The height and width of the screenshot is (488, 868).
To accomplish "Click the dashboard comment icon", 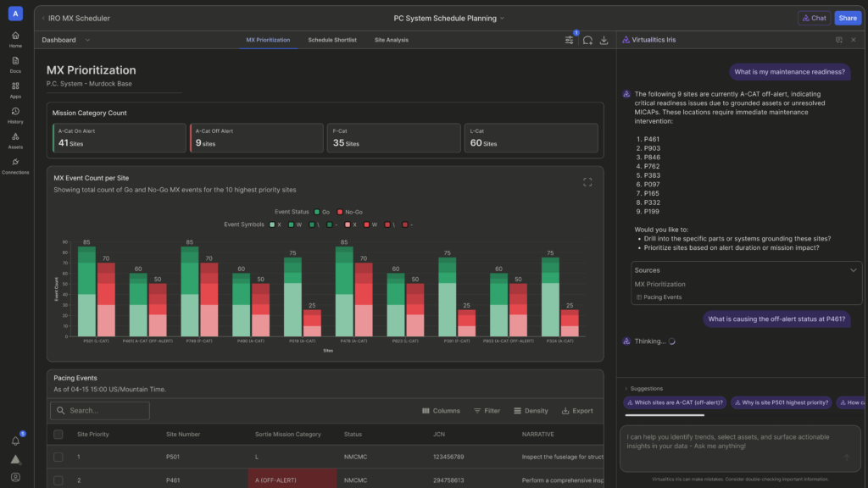I will pos(587,41).
